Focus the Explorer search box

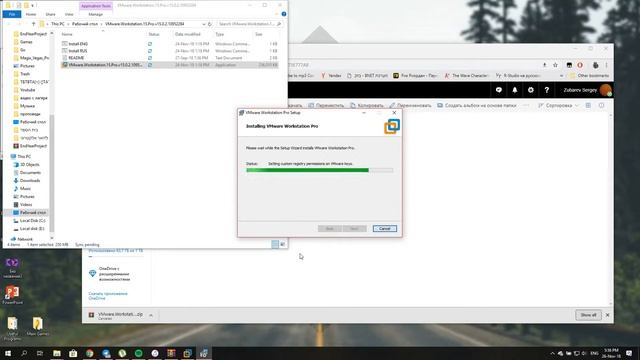[249, 24]
